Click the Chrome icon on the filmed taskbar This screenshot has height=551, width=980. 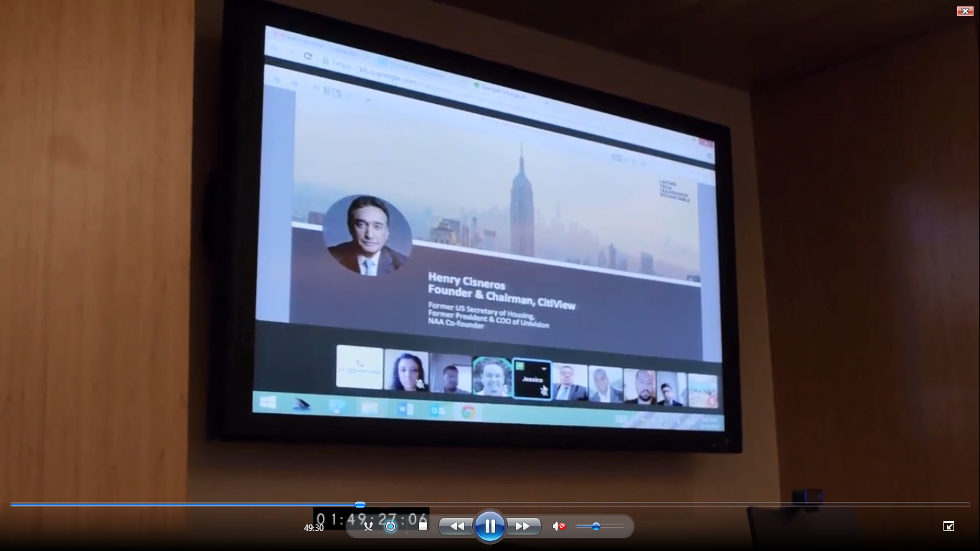point(468,411)
